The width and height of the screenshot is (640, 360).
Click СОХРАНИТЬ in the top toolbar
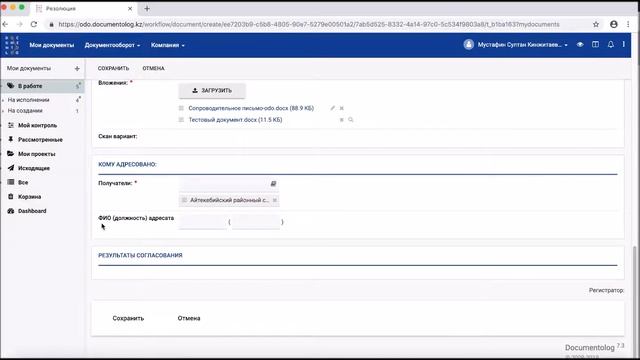coord(113,69)
